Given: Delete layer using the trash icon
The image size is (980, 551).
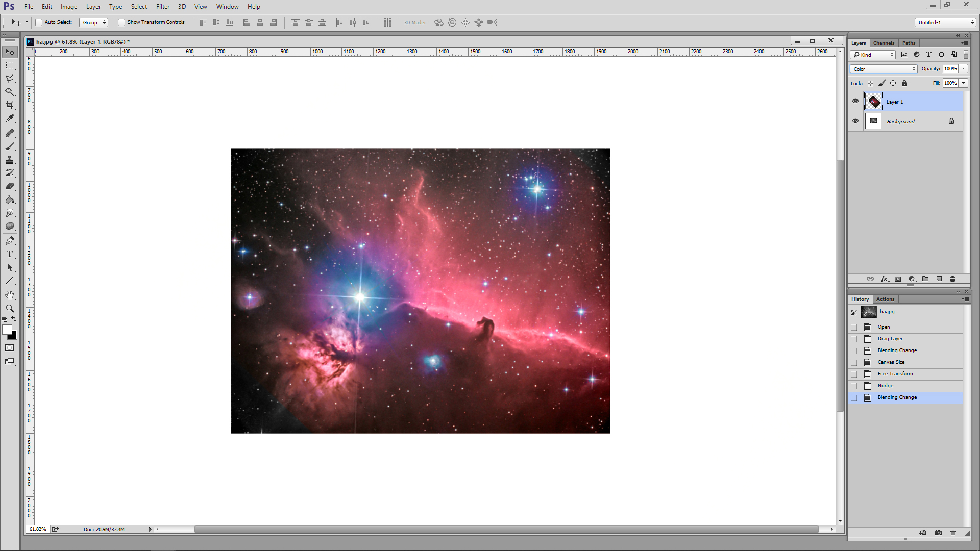Looking at the screenshot, I should (x=952, y=279).
